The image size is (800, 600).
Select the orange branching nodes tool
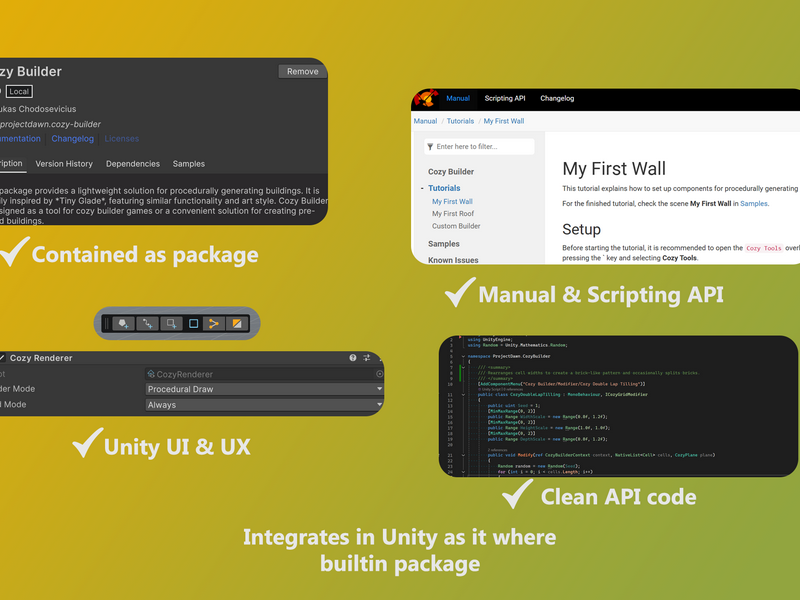point(214,323)
